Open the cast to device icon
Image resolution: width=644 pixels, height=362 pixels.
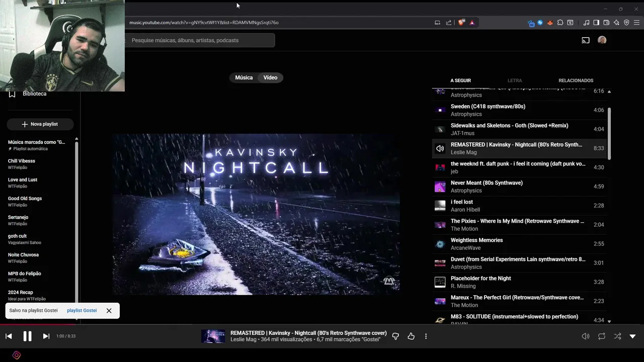(x=586, y=40)
